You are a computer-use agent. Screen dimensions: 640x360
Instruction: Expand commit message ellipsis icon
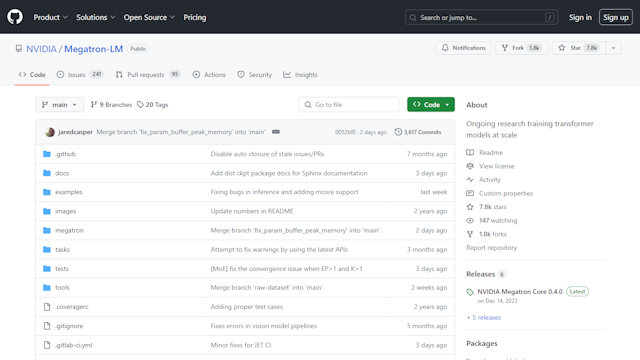coord(276,132)
